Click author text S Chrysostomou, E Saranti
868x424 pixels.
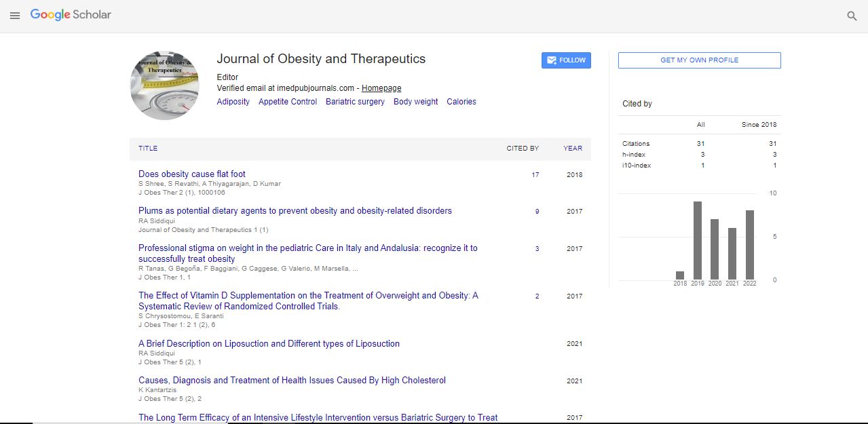pos(181,316)
